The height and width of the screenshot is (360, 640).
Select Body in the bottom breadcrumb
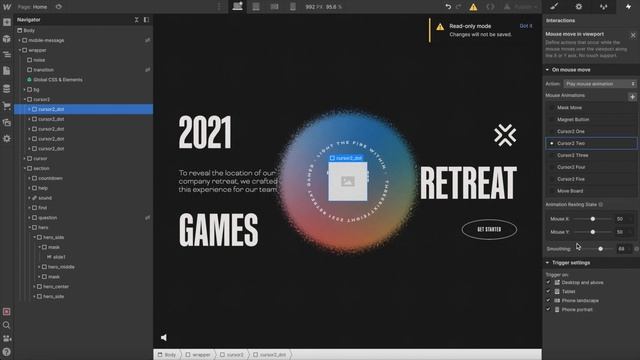point(167,355)
